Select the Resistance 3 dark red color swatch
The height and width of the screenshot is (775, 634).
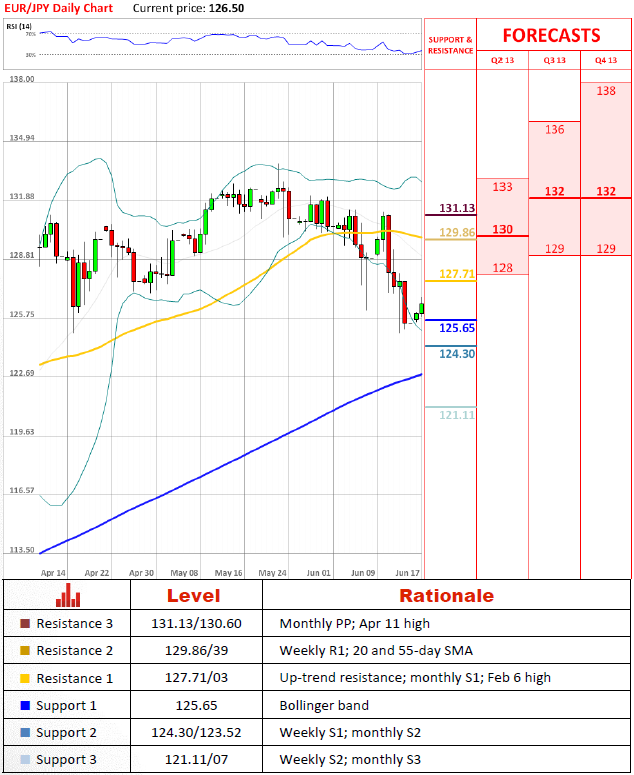point(25,624)
